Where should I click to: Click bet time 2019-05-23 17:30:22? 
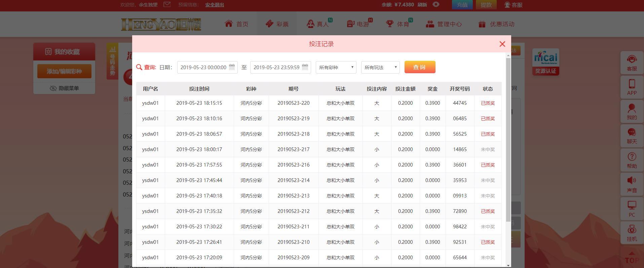pyautogui.click(x=199, y=227)
